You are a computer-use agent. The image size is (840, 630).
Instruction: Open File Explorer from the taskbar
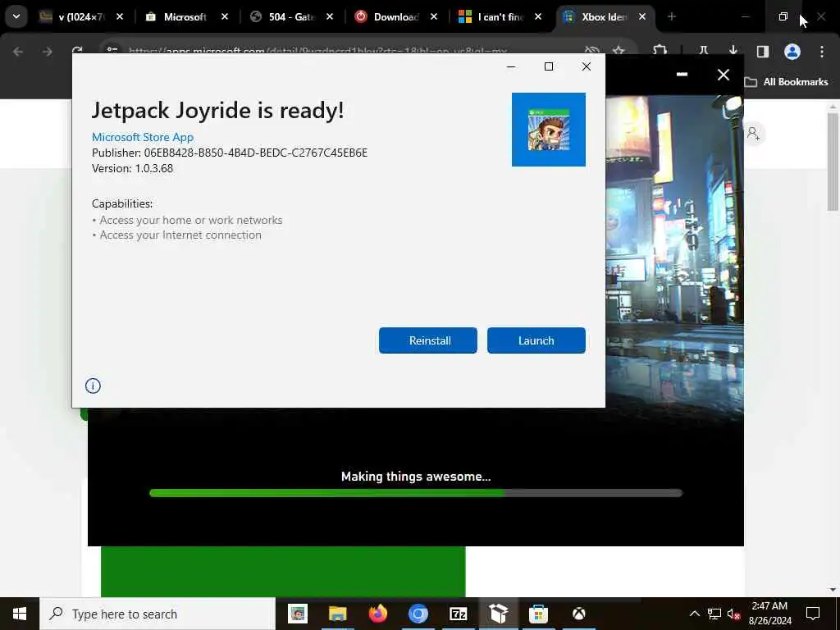coord(337,614)
